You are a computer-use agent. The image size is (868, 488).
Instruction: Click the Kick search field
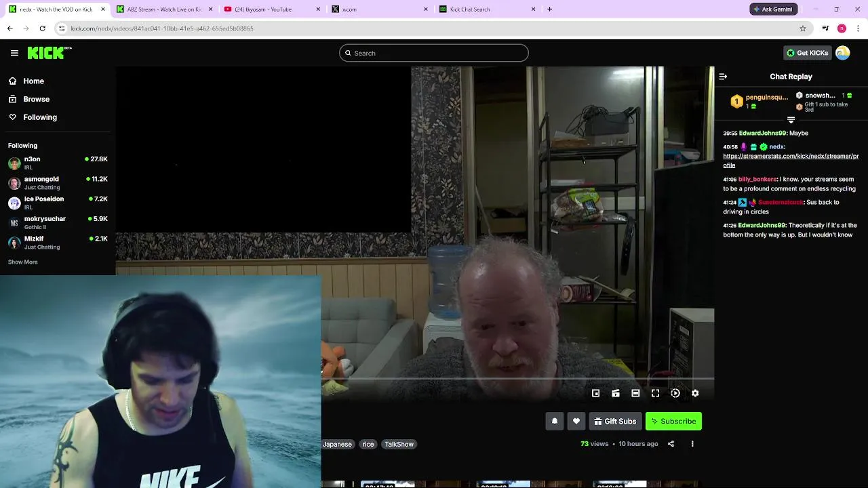click(434, 53)
